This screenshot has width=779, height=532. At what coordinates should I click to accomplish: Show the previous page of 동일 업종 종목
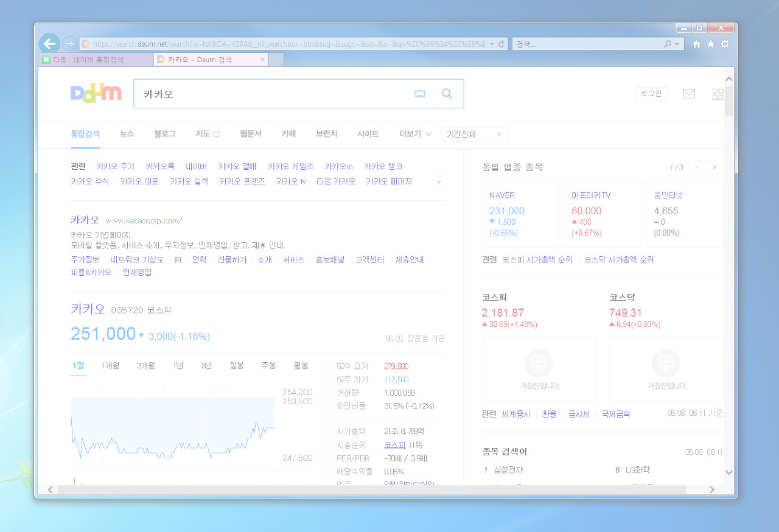coord(697,167)
